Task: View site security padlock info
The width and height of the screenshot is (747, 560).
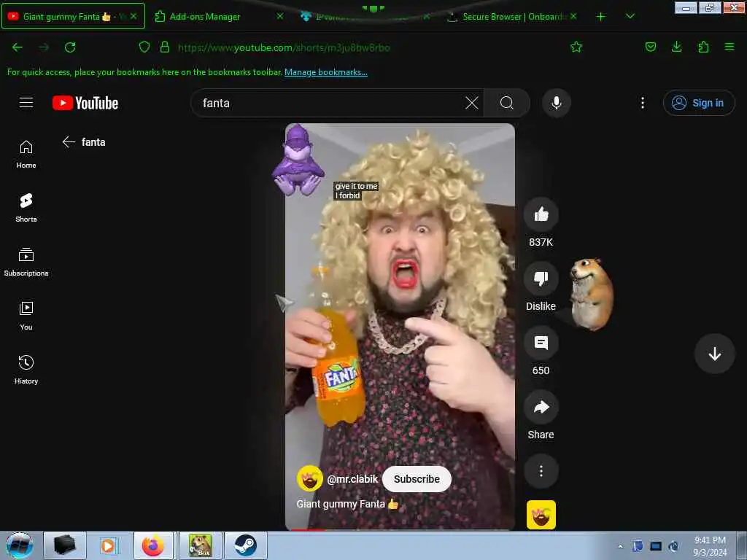Action: (x=165, y=47)
